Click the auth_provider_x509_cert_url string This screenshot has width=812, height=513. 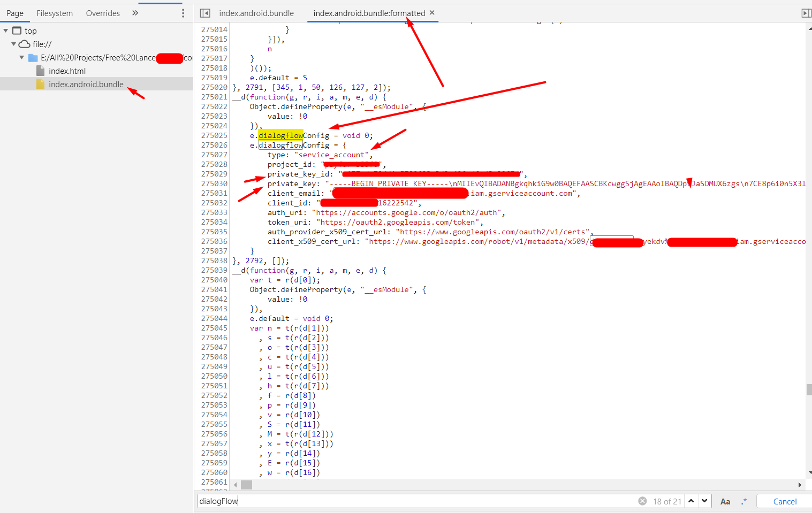tap(492, 232)
